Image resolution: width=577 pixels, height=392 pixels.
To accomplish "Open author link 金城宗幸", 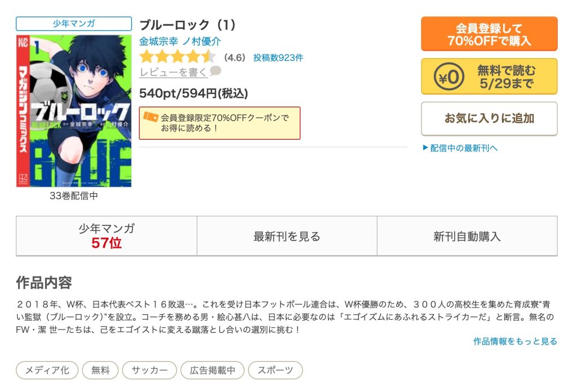I will [x=158, y=42].
